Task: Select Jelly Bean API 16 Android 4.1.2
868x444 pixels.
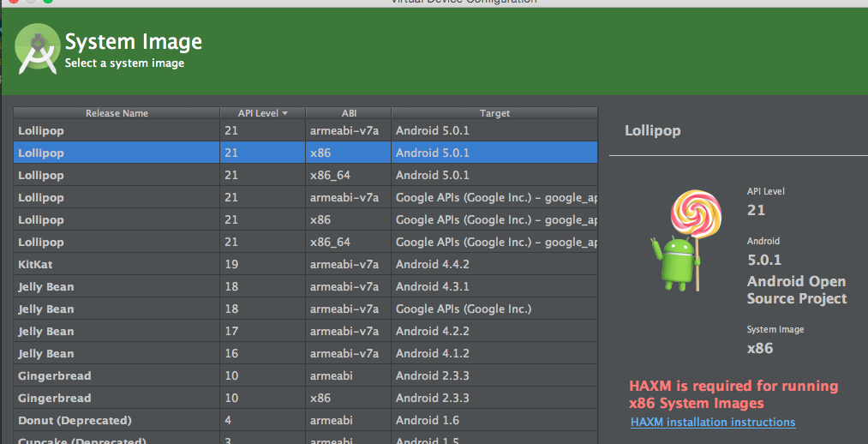Action: coord(306,353)
